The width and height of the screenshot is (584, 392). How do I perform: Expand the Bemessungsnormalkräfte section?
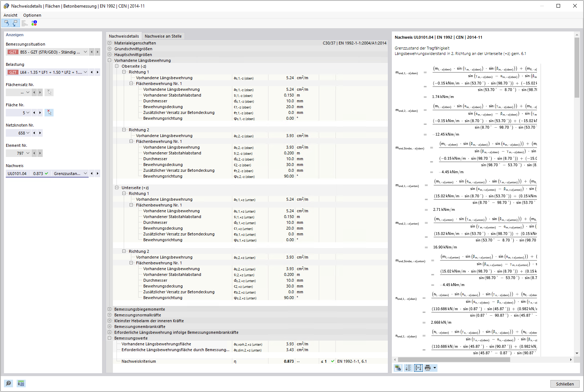(x=109, y=315)
